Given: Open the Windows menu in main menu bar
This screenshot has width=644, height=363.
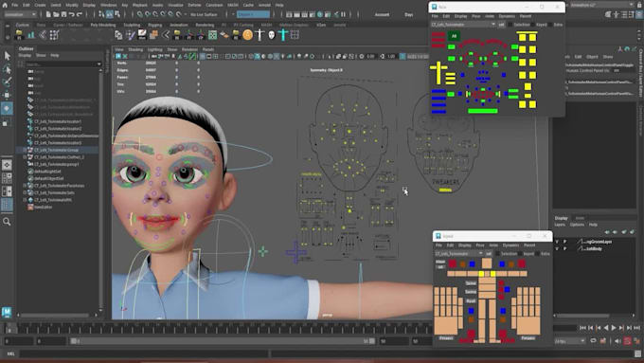Looking at the screenshot, I should (108, 5).
